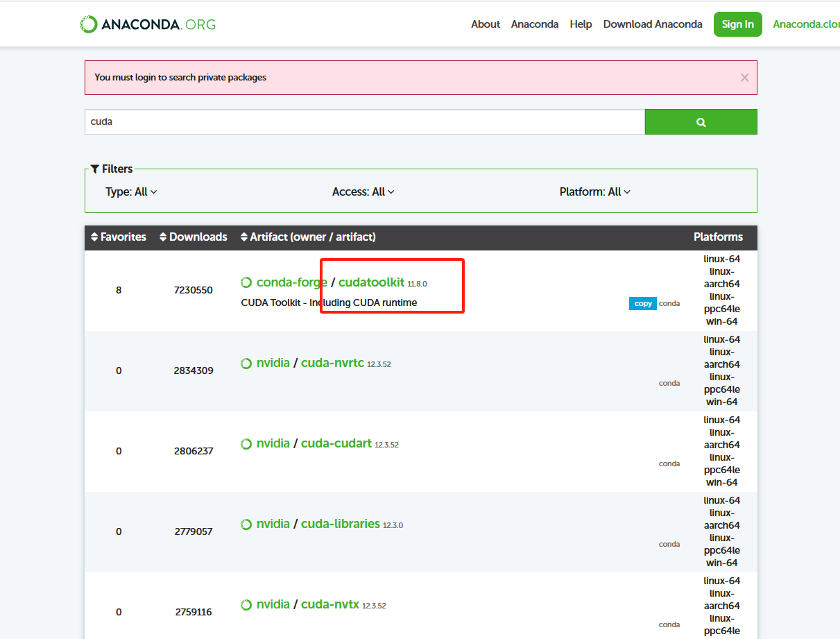
Task: Click the package icon in the cuda-libraries row
Action: click(246, 524)
